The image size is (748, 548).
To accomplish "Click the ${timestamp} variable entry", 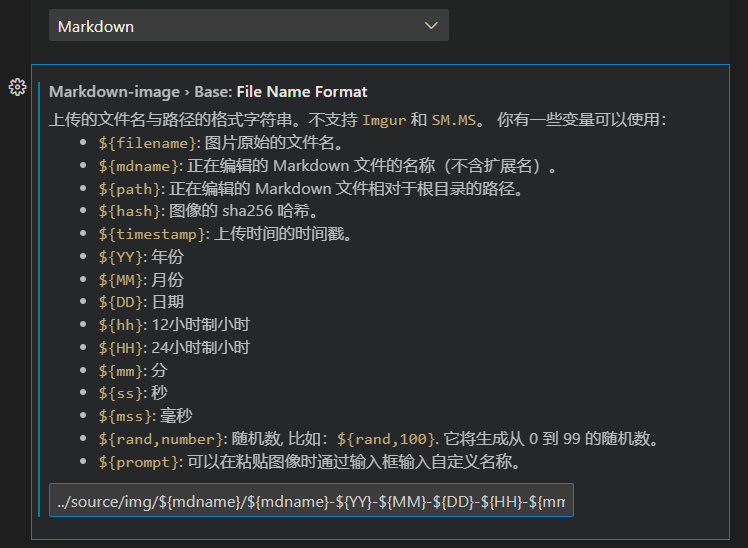I will pos(153,234).
